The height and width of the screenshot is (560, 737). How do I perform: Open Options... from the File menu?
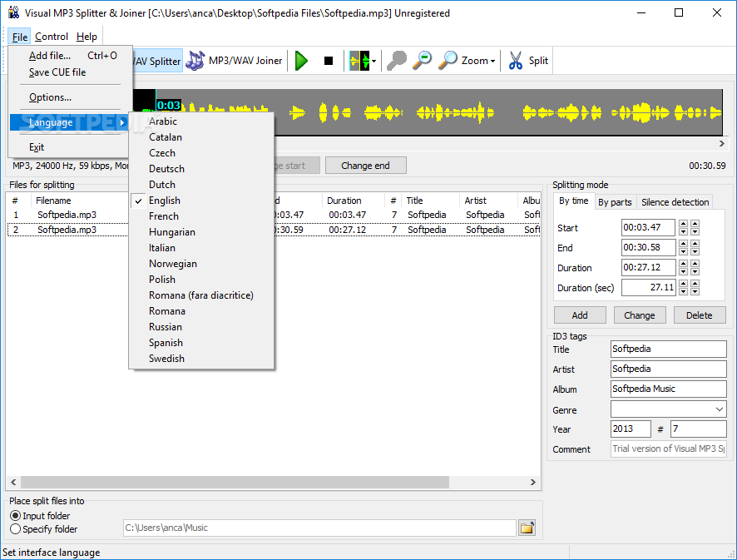[70, 97]
